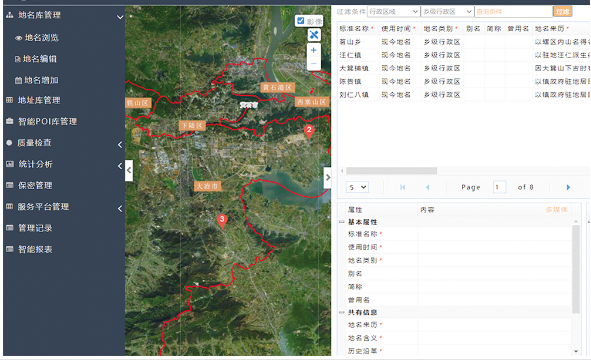Open 保密管理 sidebar menu

point(35,185)
